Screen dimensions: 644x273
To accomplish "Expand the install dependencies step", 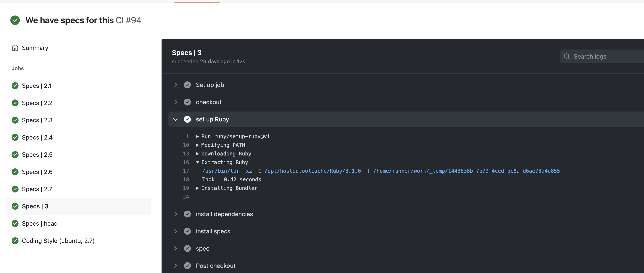I will tap(176, 214).
